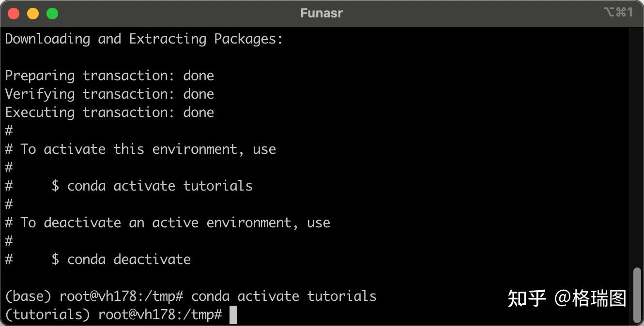
Task: Click the typed 'conda activate tutorials' command
Action: point(284,296)
